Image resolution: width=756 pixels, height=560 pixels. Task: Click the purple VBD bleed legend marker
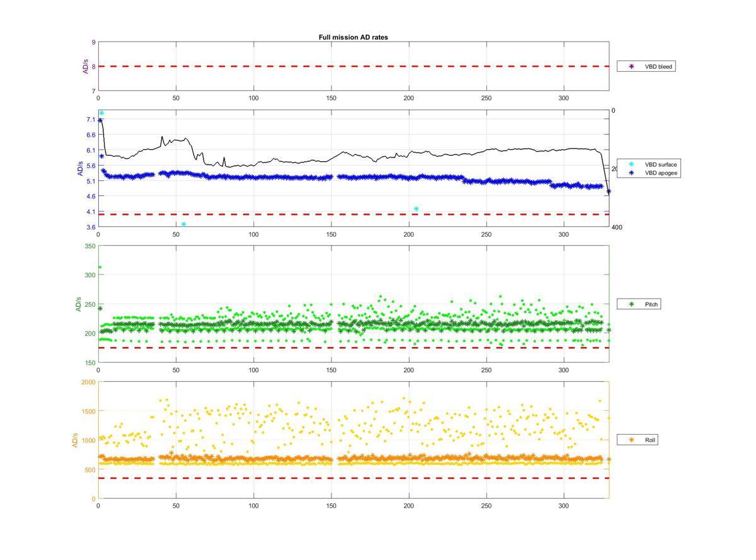tap(632, 66)
